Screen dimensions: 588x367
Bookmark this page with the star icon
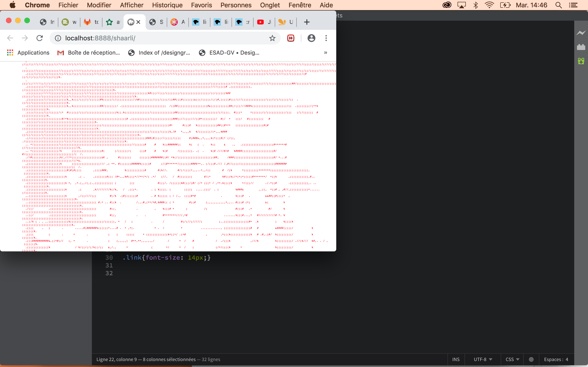pyautogui.click(x=272, y=38)
